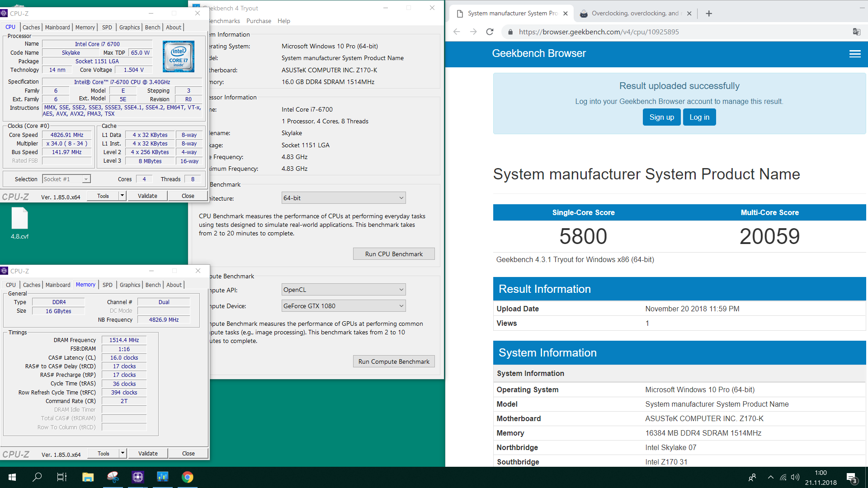The width and height of the screenshot is (868, 488).
Task: Click the Geekbench Browser header link
Action: click(x=539, y=53)
